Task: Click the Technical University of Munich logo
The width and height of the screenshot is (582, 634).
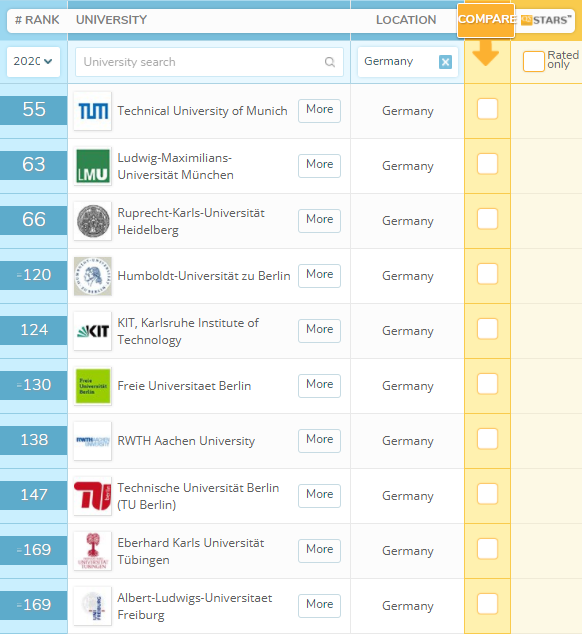Action: [x=93, y=111]
